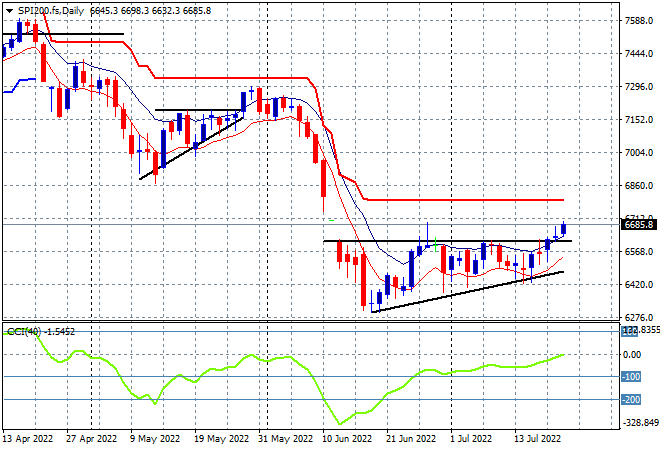The height and width of the screenshot is (450, 660).
Task: Click the 13 Jul 2022 date label
Action: [538, 439]
